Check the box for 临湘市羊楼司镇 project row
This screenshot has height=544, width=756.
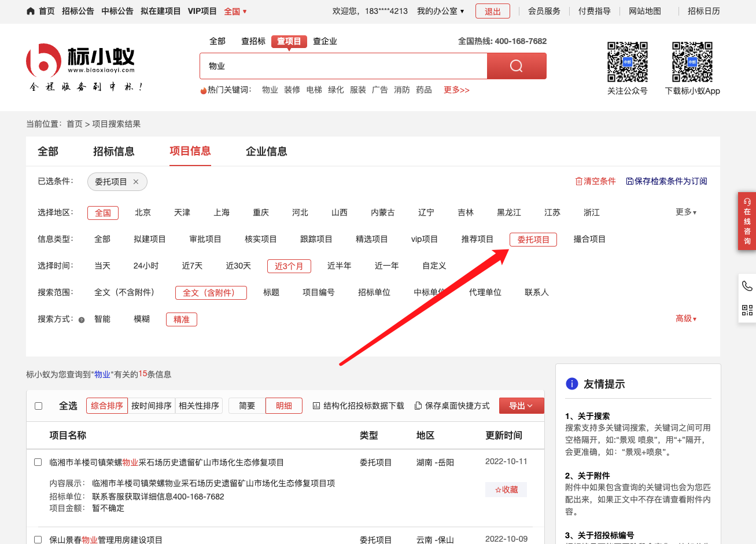click(x=38, y=462)
